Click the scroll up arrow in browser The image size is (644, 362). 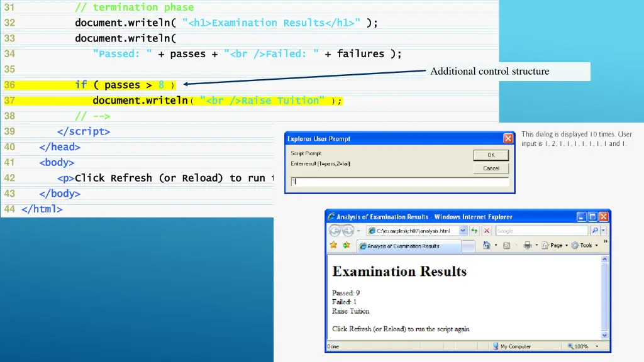(604, 259)
